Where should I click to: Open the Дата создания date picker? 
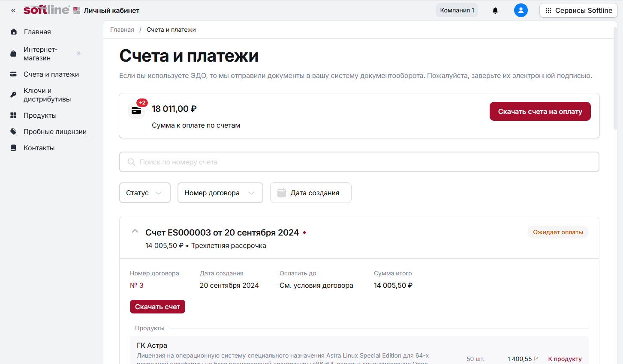(310, 193)
